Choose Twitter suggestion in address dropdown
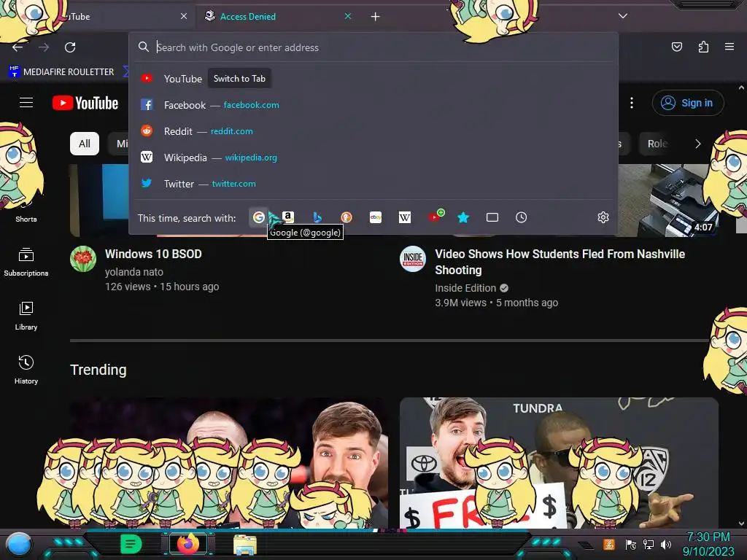The height and width of the screenshot is (560, 747). click(x=373, y=183)
